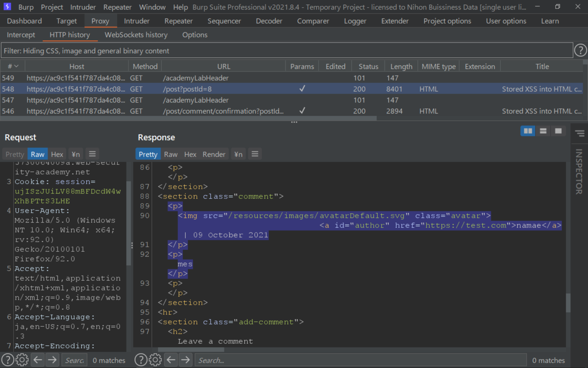Click the Request search input field
This screenshot has height=368, width=588.
click(x=74, y=360)
